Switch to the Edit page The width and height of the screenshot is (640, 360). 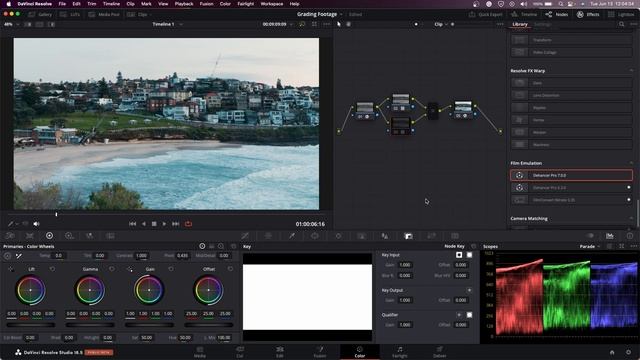(x=280, y=352)
